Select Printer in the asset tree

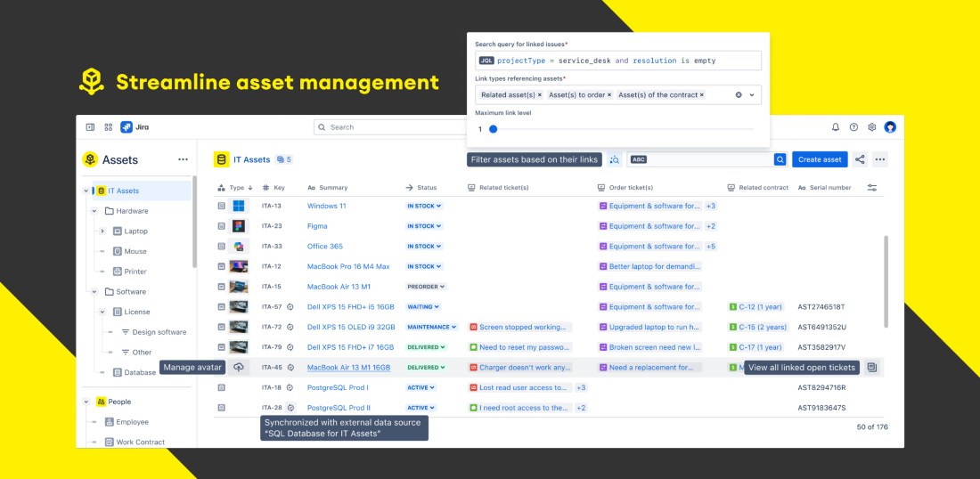pos(135,272)
